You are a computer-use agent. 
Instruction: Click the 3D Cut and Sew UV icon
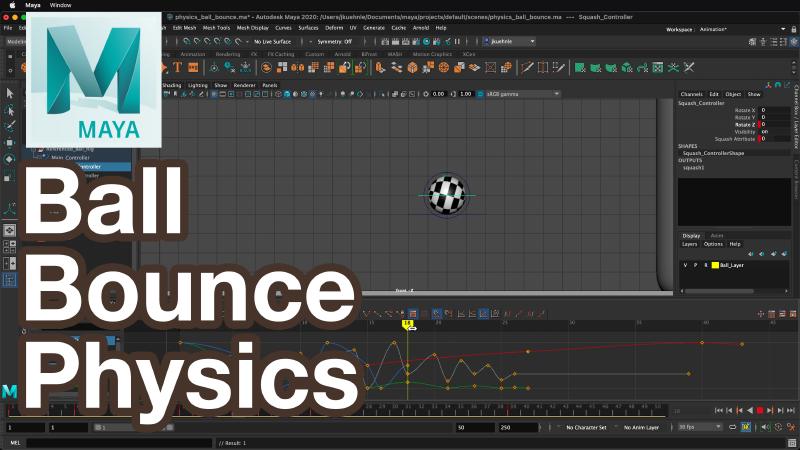point(689,67)
